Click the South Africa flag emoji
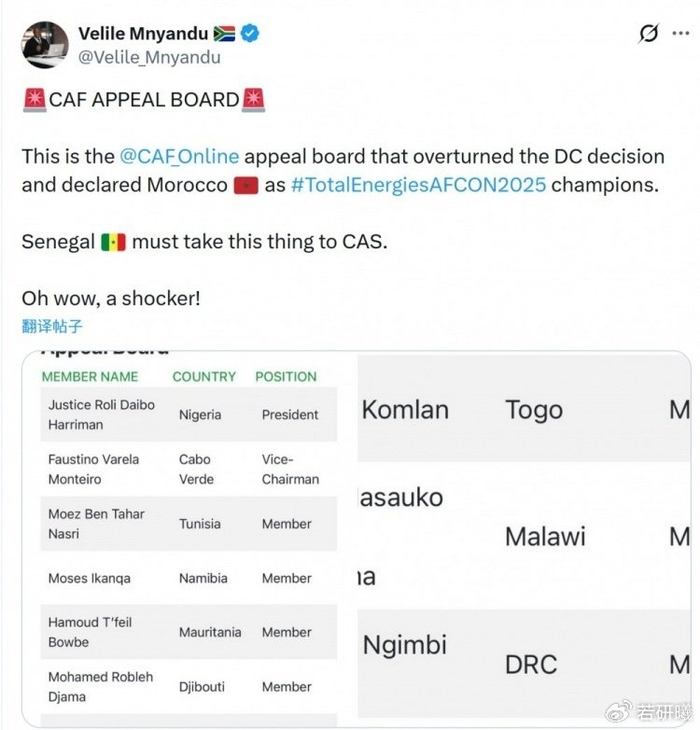The height and width of the screenshot is (730, 700). (224, 34)
